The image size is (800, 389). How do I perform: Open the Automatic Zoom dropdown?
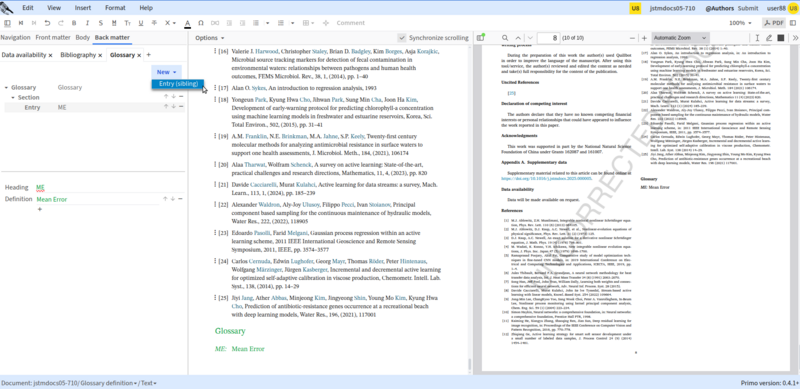pos(680,38)
